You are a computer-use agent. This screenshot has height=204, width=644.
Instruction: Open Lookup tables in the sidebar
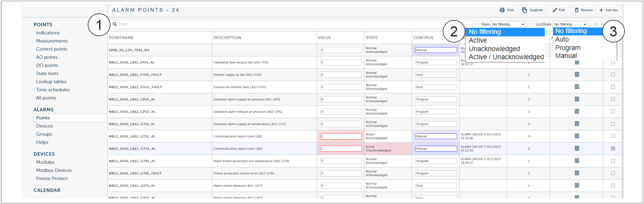51,82
